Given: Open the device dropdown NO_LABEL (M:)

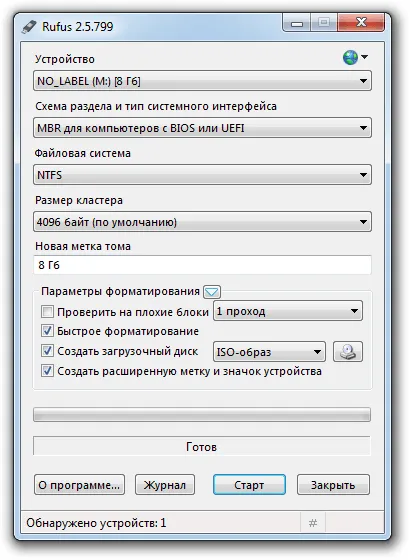Looking at the screenshot, I should 202,81.
